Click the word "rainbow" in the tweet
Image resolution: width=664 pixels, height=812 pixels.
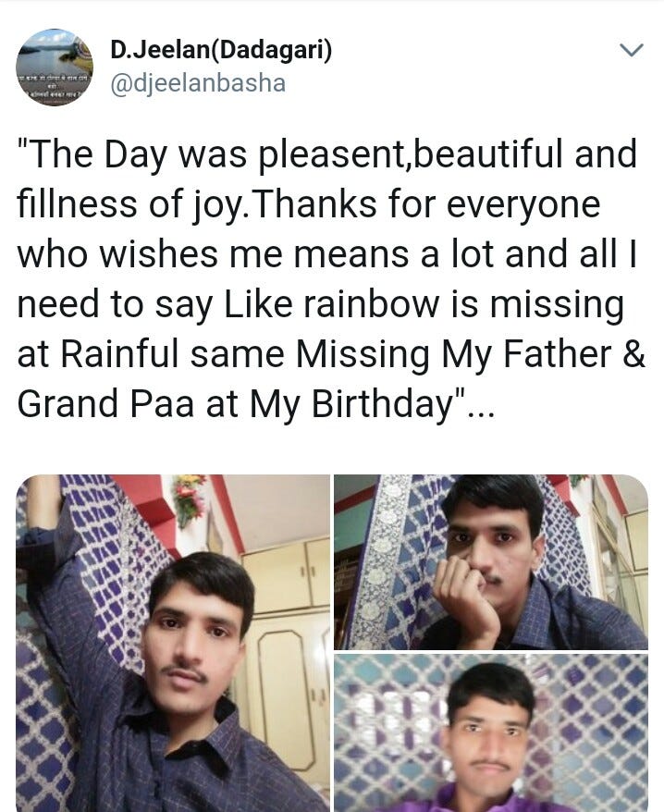click(372, 304)
